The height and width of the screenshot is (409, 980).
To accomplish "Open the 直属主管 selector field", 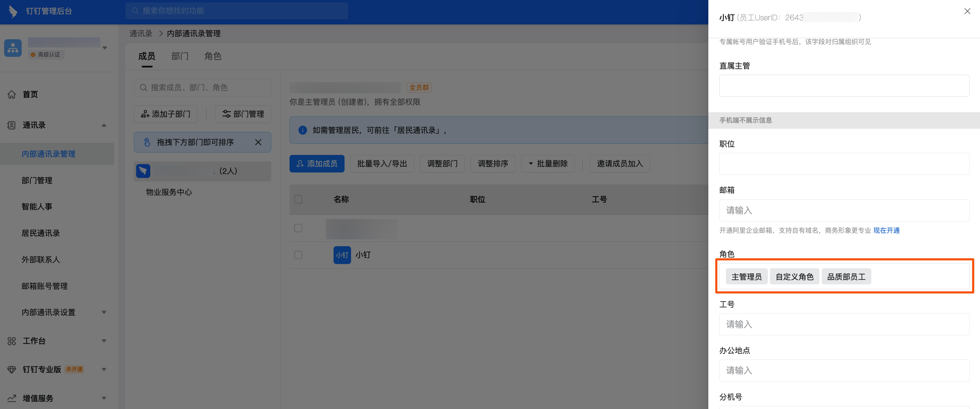I will tap(844, 86).
